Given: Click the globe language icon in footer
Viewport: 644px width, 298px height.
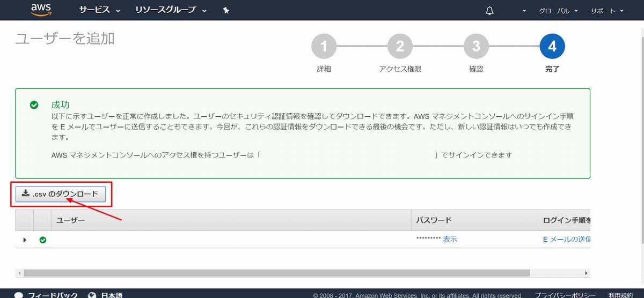Looking at the screenshot, I should click(x=92, y=295).
